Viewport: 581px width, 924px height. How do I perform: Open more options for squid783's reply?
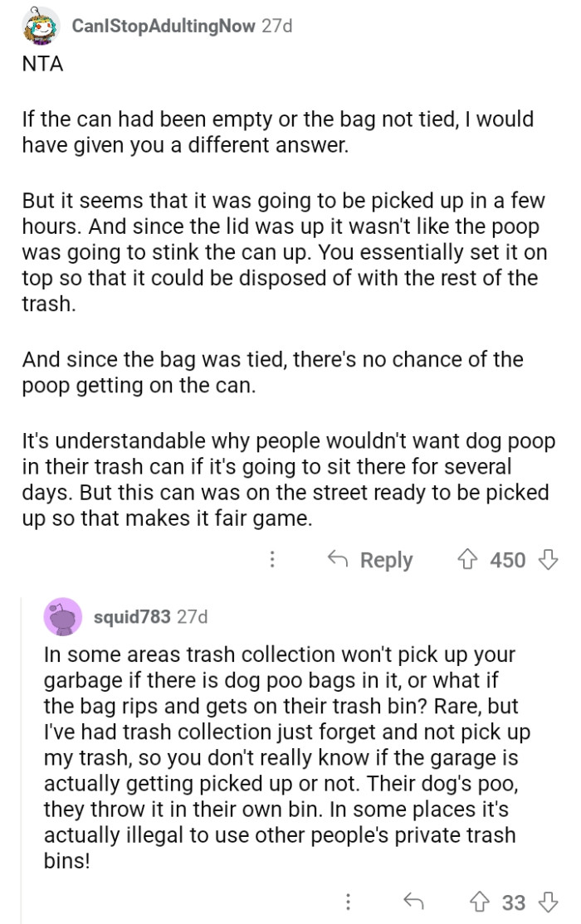pyautogui.click(x=349, y=902)
